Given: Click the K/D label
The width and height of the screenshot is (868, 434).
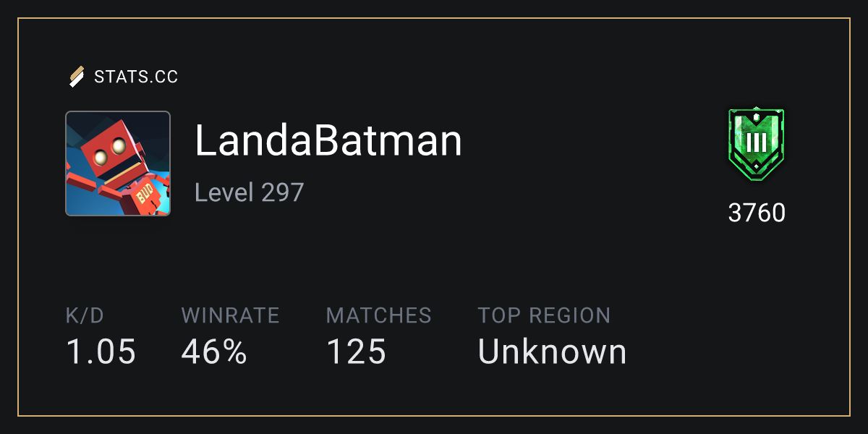Looking at the screenshot, I should (85, 315).
